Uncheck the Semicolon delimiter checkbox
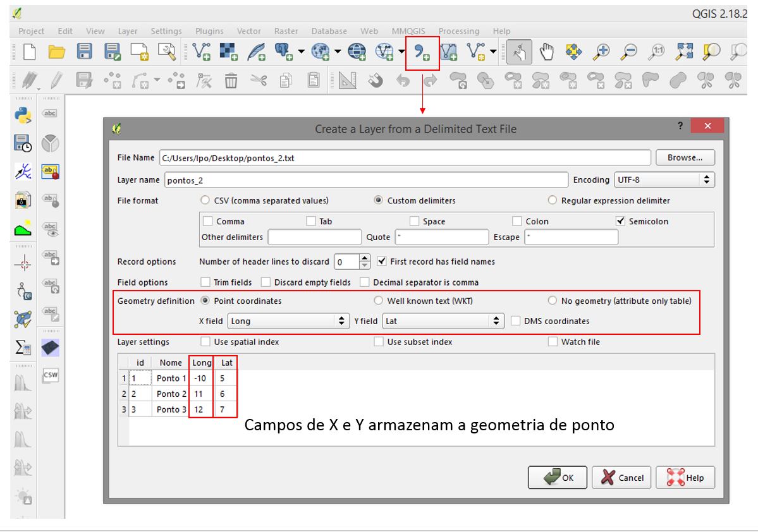Viewport: 758px width, 532px height. 620,221
